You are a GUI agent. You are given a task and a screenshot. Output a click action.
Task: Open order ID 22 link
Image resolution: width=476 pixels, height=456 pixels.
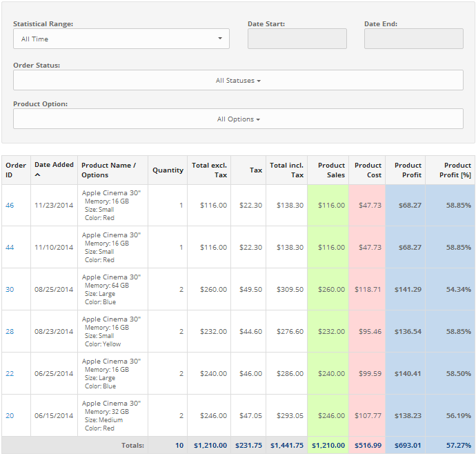pos(10,374)
